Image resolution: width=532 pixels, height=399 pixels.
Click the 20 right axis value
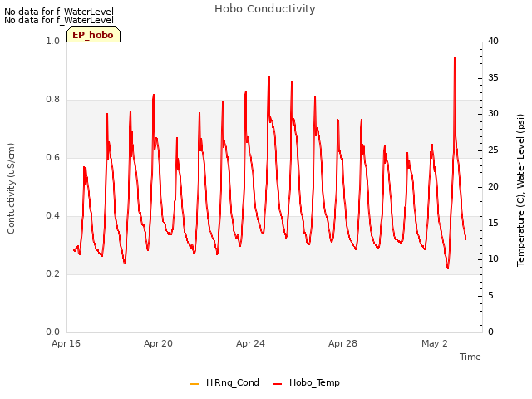pyautogui.click(x=493, y=186)
